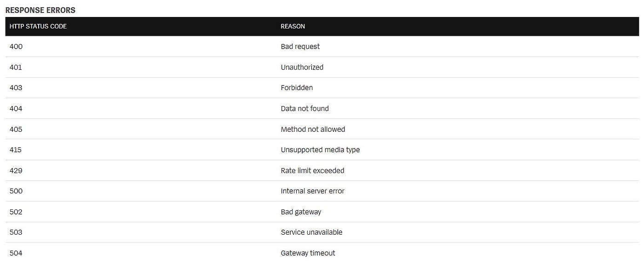Click the Rate limit exceeded text
The height and width of the screenshot is (276, 644).
[x=312, y=170]
